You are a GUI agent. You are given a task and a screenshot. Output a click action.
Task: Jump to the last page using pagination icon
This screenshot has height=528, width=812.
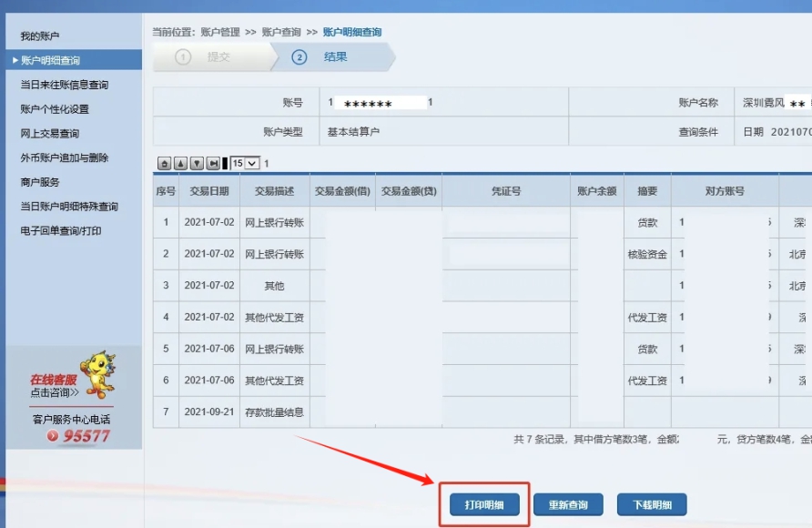[x=213, y=163]
